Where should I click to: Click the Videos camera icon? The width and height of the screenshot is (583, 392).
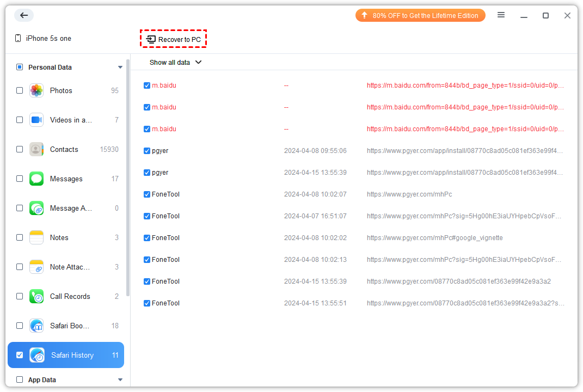tap(36, 120)
